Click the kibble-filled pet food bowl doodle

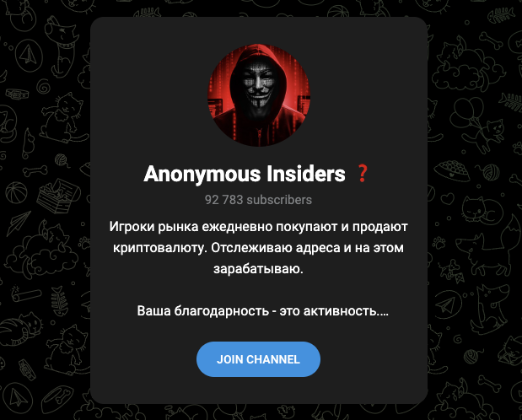click(x=452, y=170)
